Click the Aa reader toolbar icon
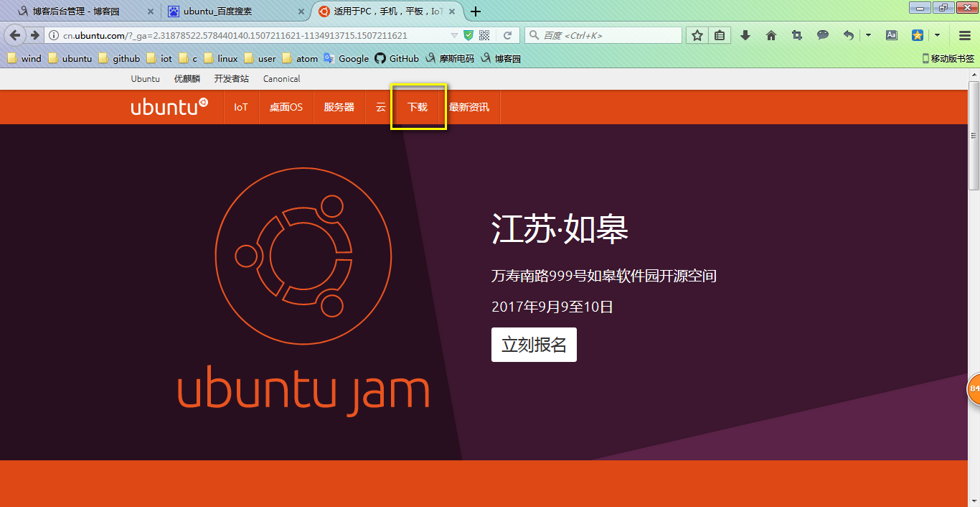The image size is (980, 507). tap(892, 35)
